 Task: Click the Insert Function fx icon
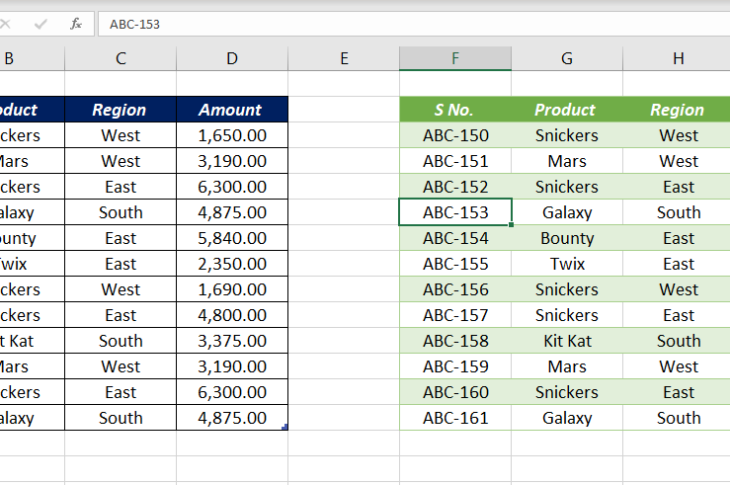(76, 23)
